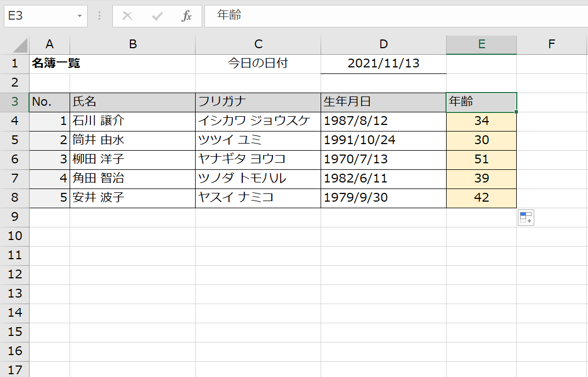Click inside the Name Box showing E3
588x377 pixels.
38,16
